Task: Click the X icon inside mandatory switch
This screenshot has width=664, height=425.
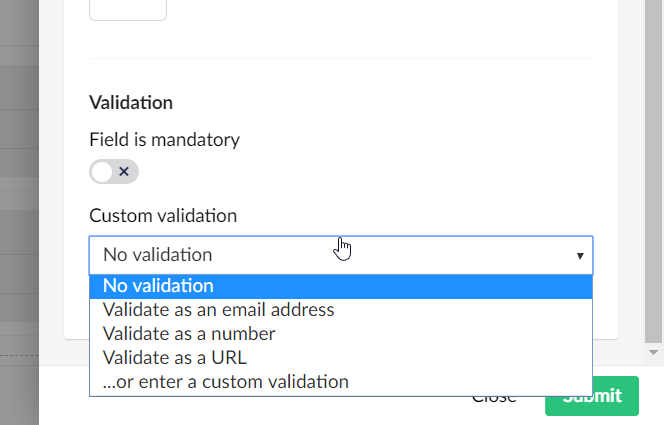Action: click(x=124, y=171)
